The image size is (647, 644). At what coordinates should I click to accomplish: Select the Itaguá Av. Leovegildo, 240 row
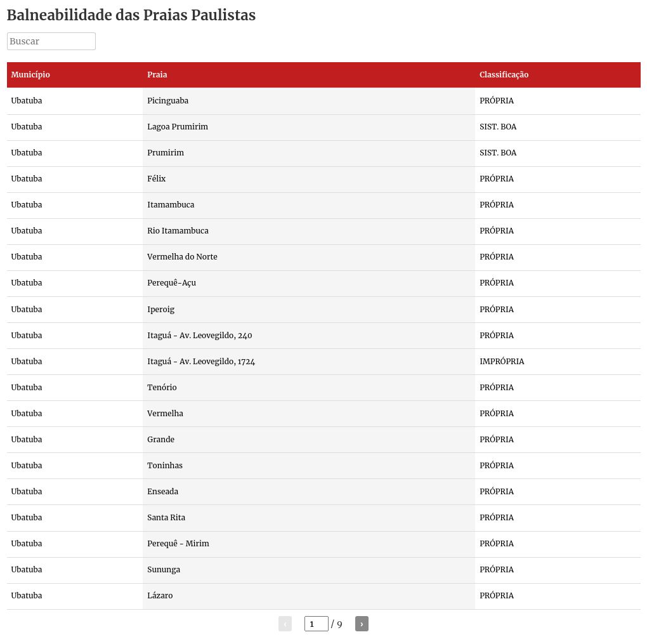pyautogui.click(x=323, y=336)
